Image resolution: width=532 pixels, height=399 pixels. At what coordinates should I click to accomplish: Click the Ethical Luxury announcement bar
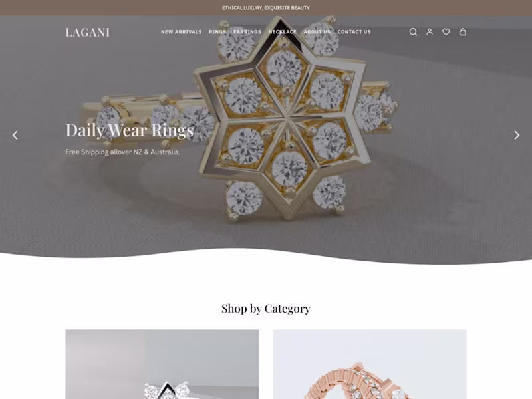point(266,7)
